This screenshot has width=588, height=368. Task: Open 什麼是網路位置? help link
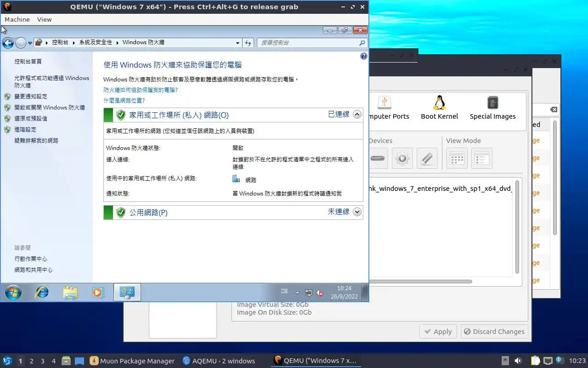tap(124, 100)
